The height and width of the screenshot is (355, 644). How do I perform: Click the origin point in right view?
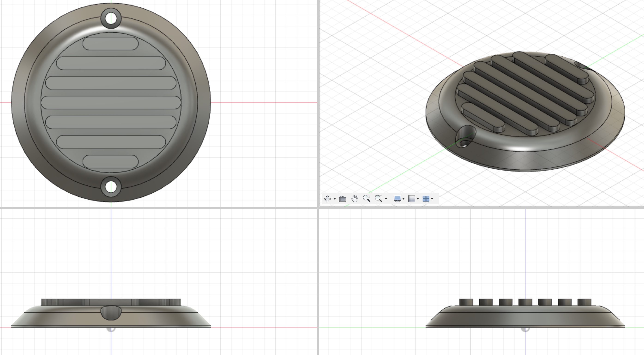coord(525,328)
